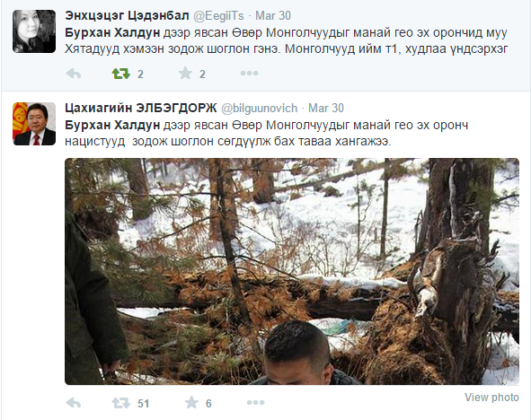Screen dimensions: 531x420
Task: Expand the forest photo in tweet
Action: coord(292,272)
